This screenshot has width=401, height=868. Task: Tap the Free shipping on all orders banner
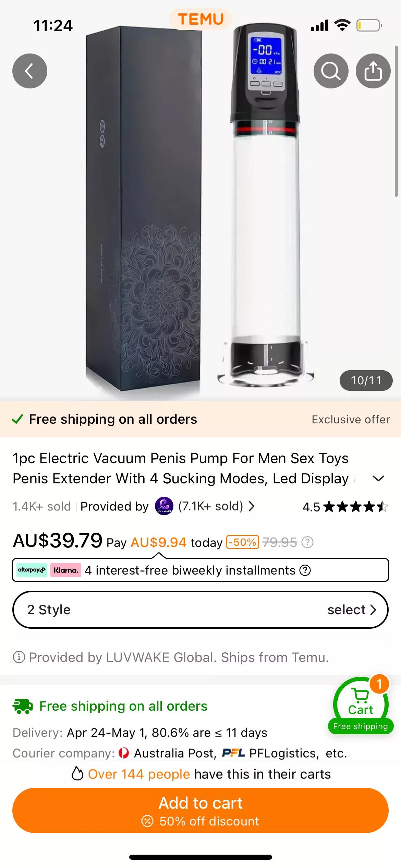point(113,419)
